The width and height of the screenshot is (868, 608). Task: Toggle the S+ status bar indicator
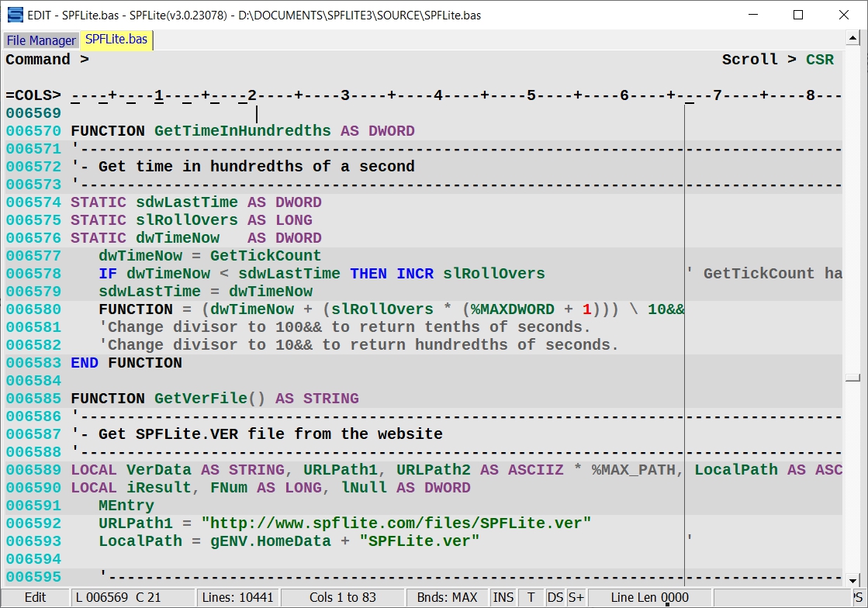tap(576, 597)
